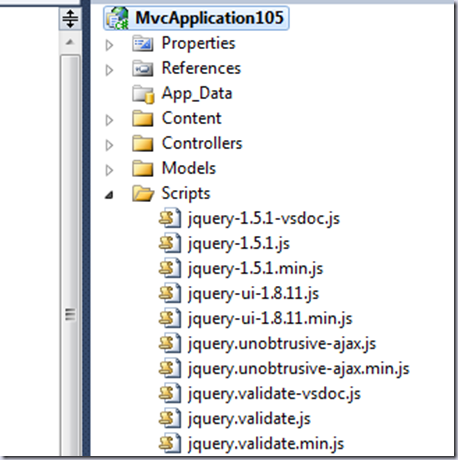
Task: Click the MvcApplication105 project icon
Action: [117, 18]
